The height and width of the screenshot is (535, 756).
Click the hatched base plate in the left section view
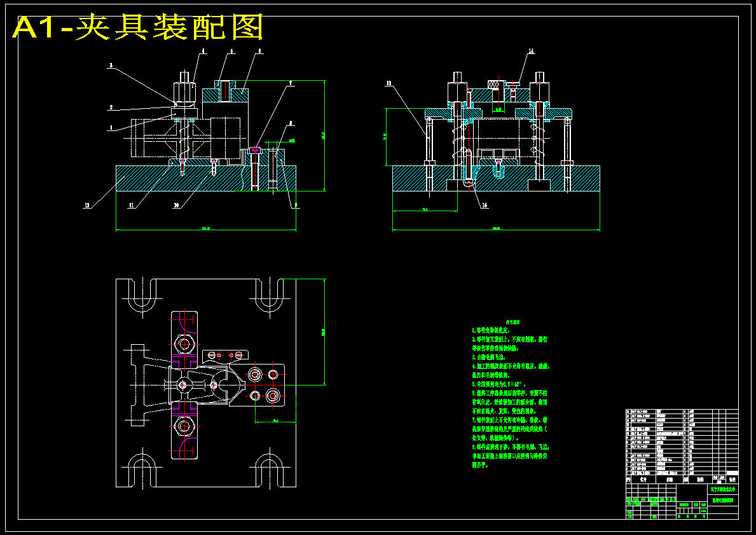click(x=206, y=179)
